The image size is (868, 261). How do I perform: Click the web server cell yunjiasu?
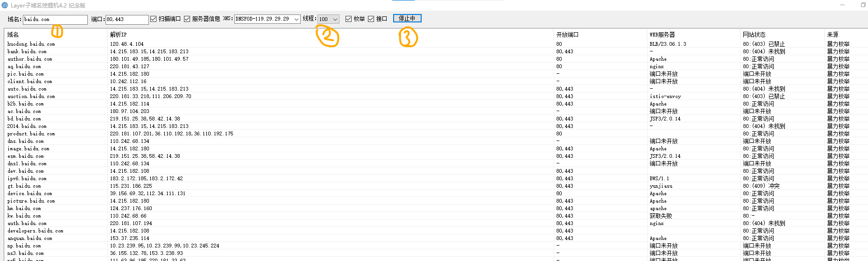(x=661, y=186)
